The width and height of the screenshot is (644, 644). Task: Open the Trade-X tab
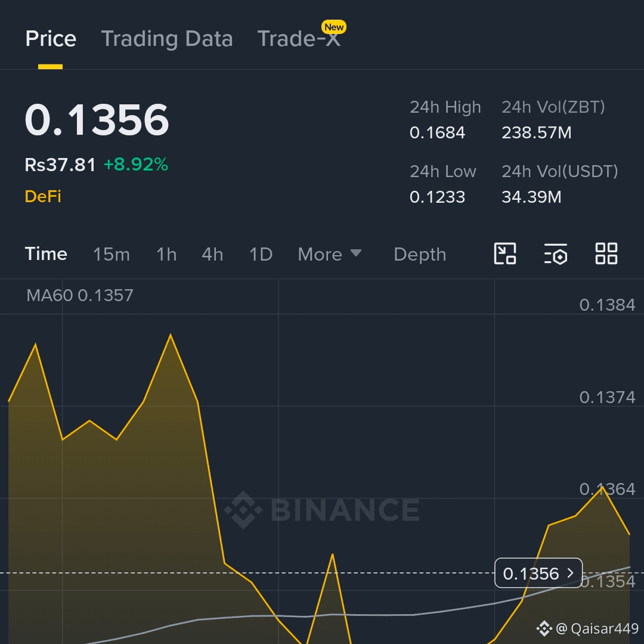click(x=299, y=39)
